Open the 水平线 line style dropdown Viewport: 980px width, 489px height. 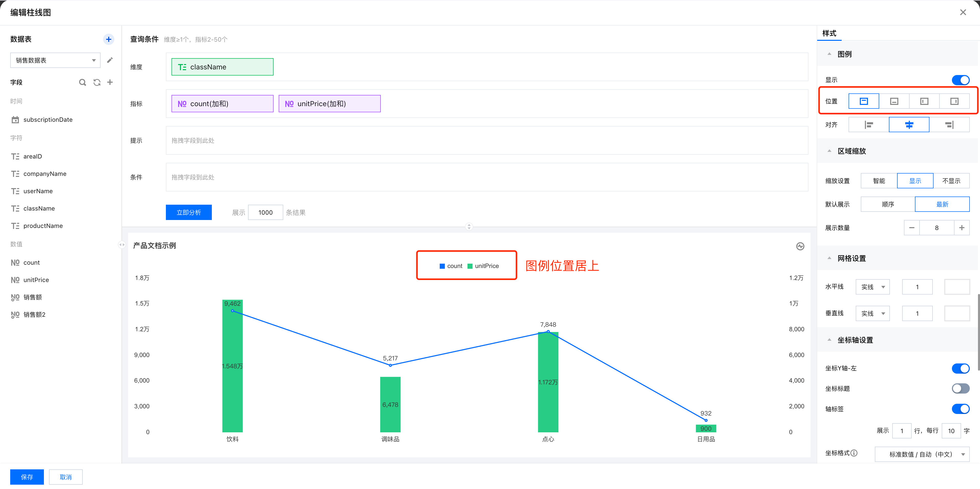(872, 287)
